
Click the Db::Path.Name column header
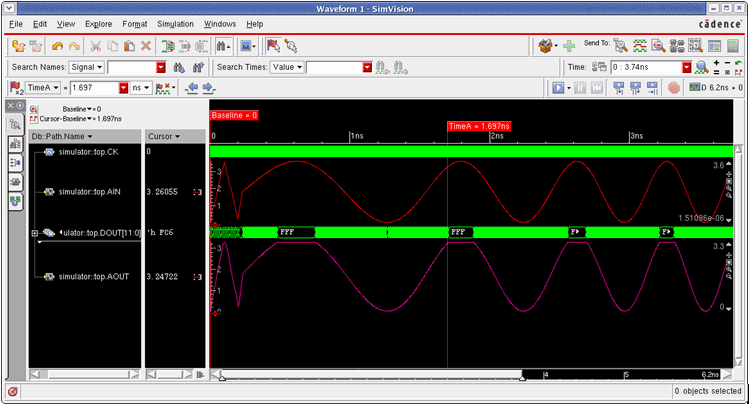62,135
